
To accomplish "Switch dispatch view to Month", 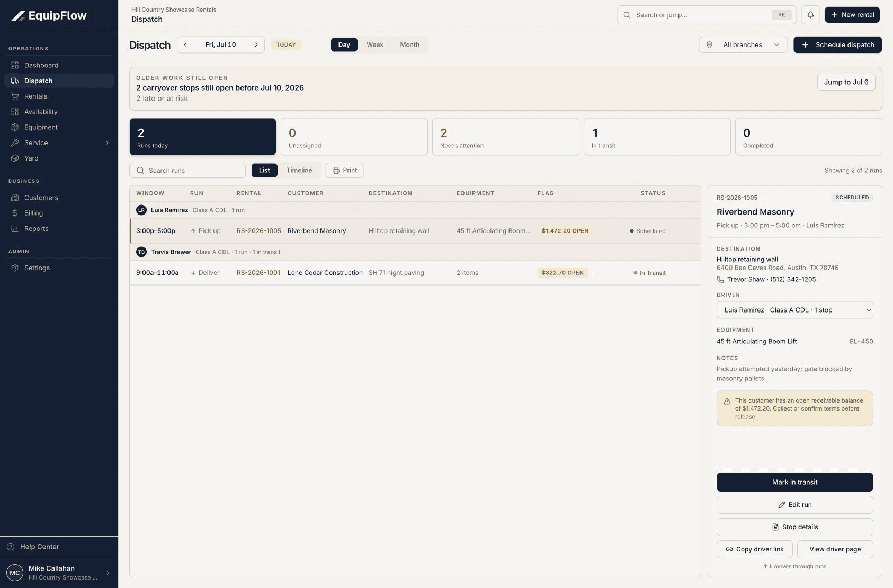I will 409,45.
